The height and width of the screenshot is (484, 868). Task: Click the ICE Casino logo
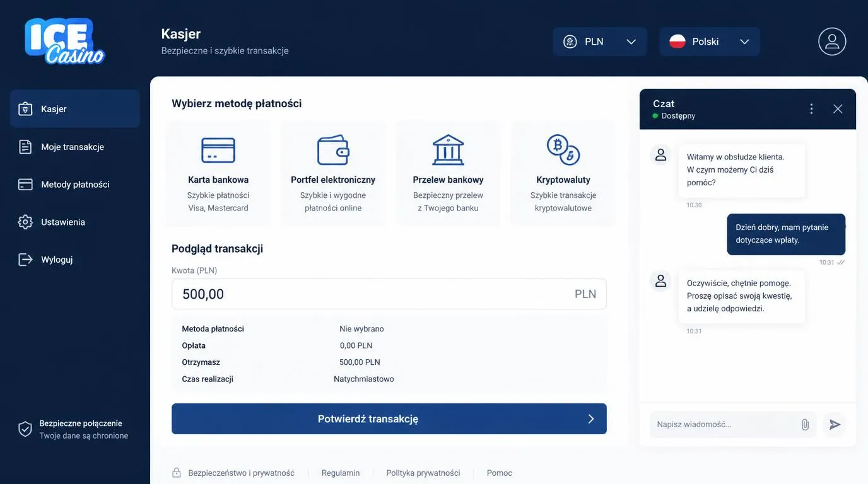pos(65,41)
